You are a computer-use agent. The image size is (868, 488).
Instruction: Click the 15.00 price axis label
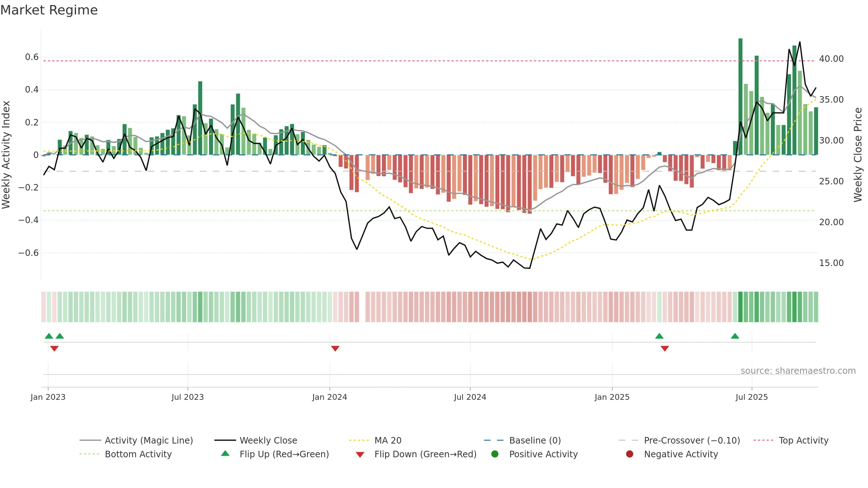831,263
